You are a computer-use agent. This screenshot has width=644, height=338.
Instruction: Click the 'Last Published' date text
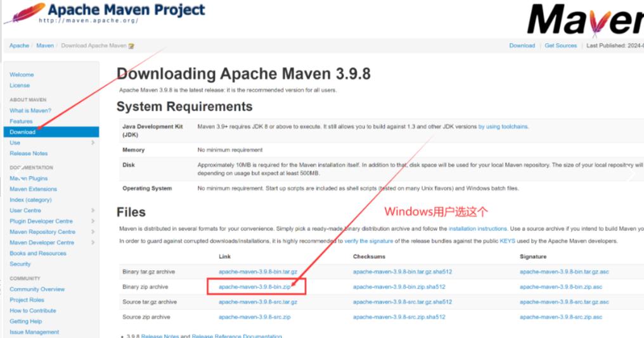615,46
